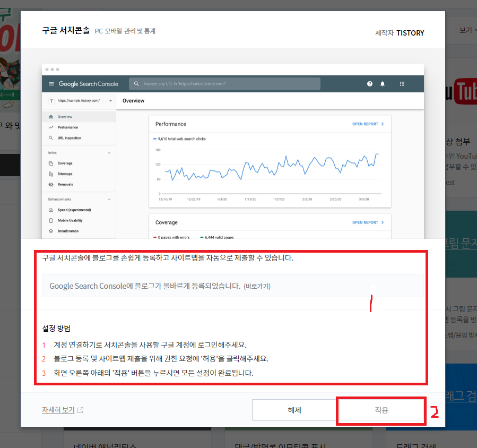Click the 9,610 total web search clicks legend
This screenshot has height=448, width=477.
[179, 139]
